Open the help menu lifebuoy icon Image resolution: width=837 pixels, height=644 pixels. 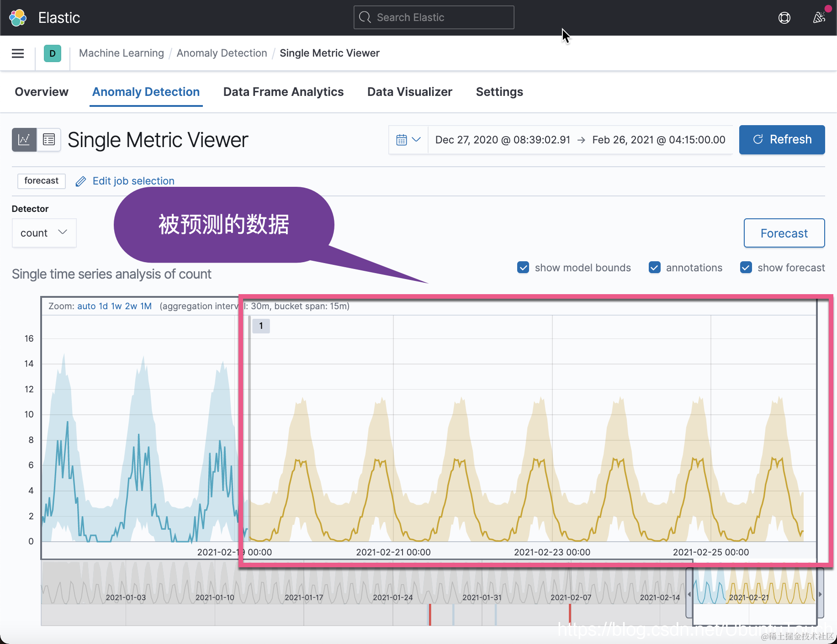tap(784, 18)
